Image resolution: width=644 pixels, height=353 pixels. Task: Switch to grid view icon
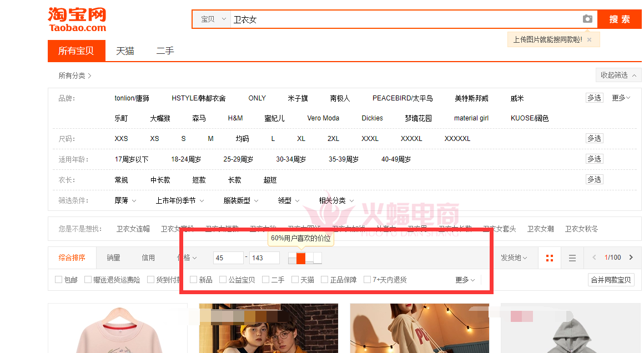coord(550,258)
